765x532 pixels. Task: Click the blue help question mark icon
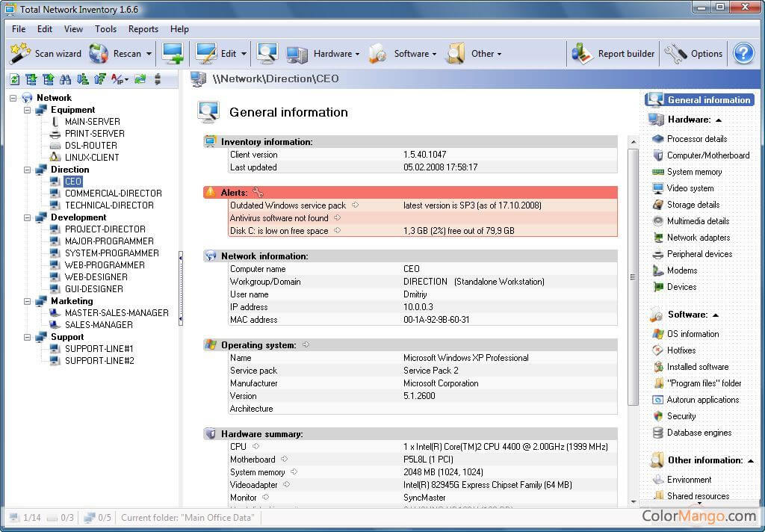pyautogui.click(x=743, y=54)
